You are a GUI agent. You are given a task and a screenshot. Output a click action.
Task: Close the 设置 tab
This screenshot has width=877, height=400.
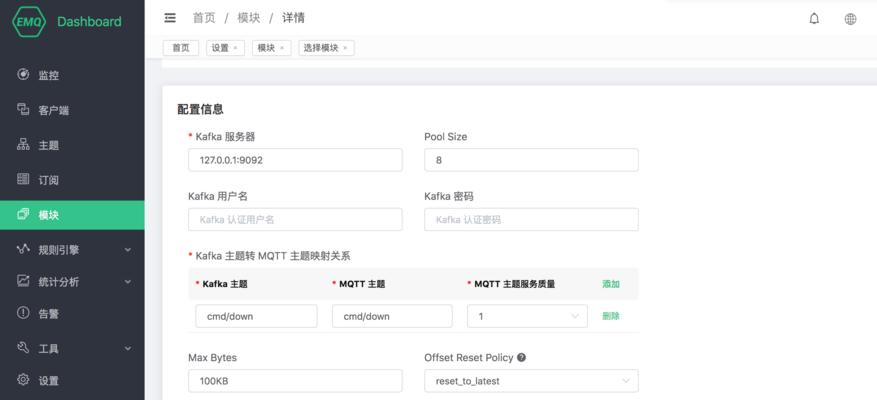(x=236, y=48)
